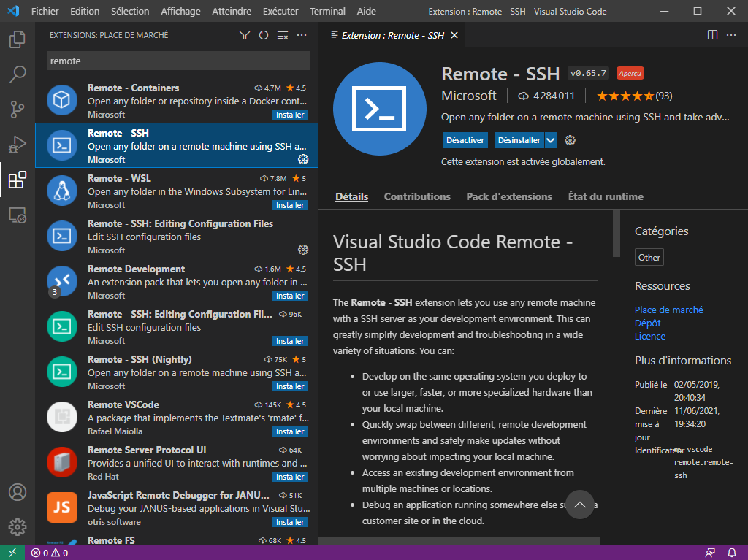Click the green remote window status indicator

(x=12, y=553)
